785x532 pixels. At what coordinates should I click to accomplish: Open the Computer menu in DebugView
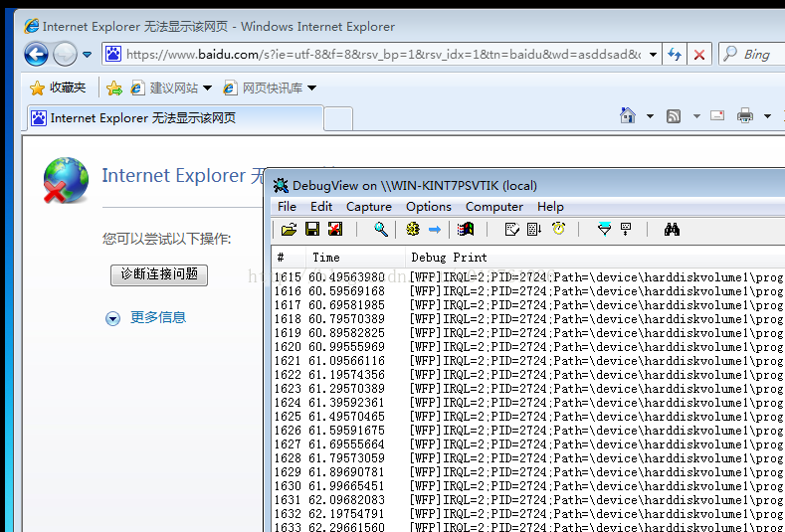point(494,207)
